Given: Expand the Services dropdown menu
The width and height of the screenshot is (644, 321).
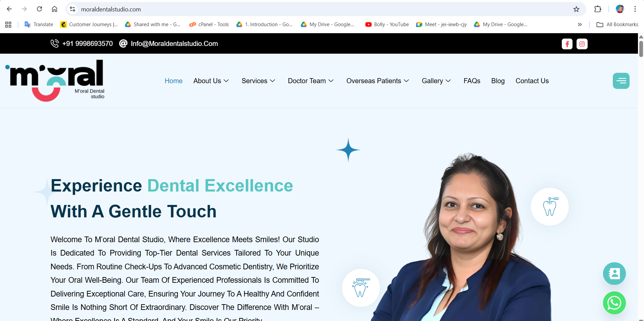Looking at the screenshot, I should pos(258,81).
